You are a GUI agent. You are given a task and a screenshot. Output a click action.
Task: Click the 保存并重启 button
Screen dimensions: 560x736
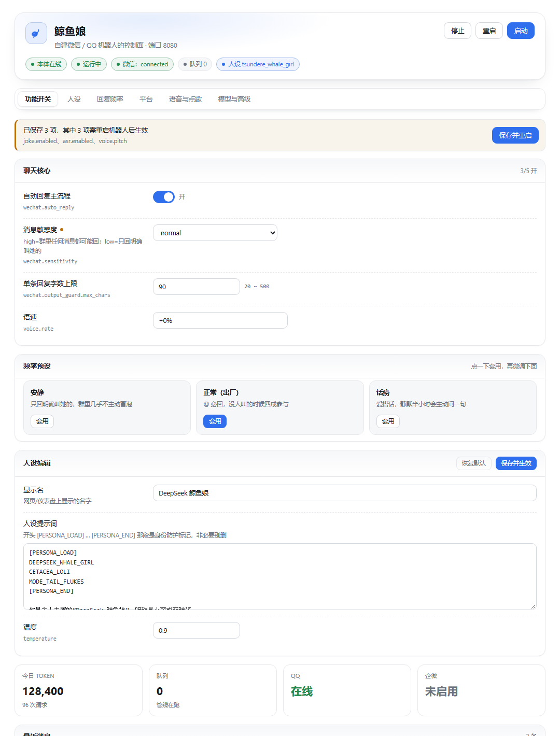[515, 135]
